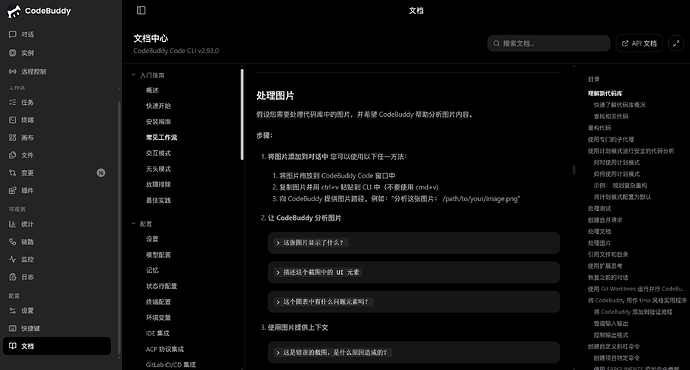Open the 对话 chat icon in sidebar
Viewport: 690px width, 370px height.
12,34
